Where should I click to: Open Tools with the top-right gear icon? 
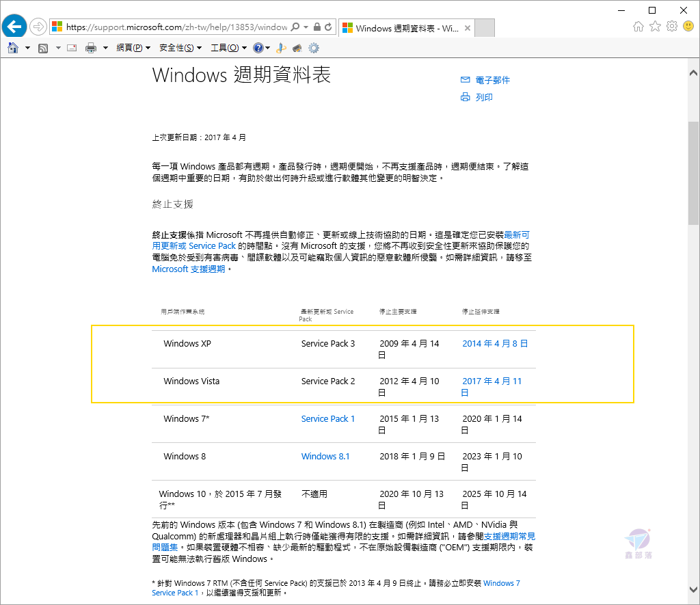[x=672, y=27]
